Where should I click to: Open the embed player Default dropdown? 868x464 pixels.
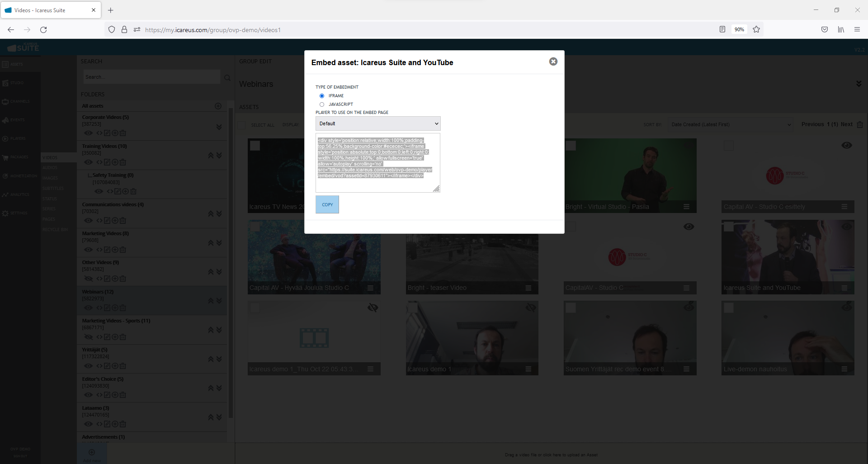(x=378, y=123)
